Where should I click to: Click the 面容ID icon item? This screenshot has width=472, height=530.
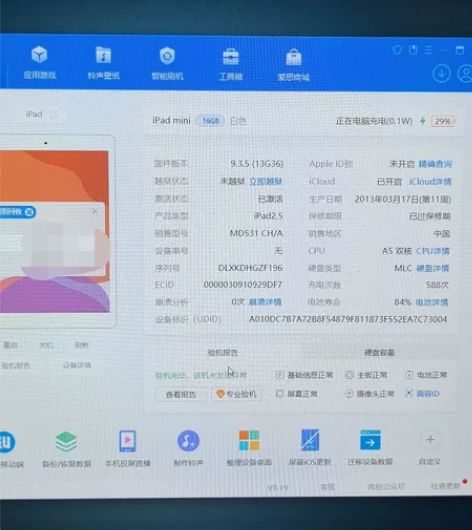click(x=422, y=394)
